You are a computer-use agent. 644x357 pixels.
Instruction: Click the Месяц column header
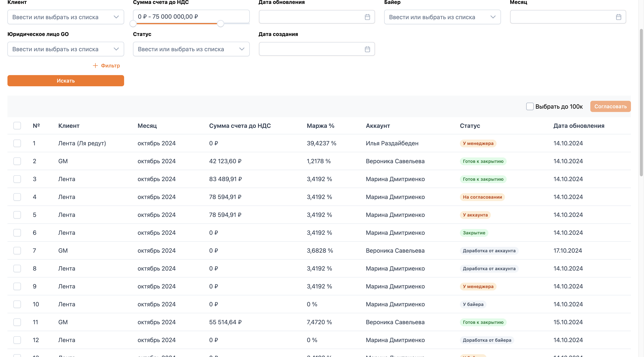[147, 126]
